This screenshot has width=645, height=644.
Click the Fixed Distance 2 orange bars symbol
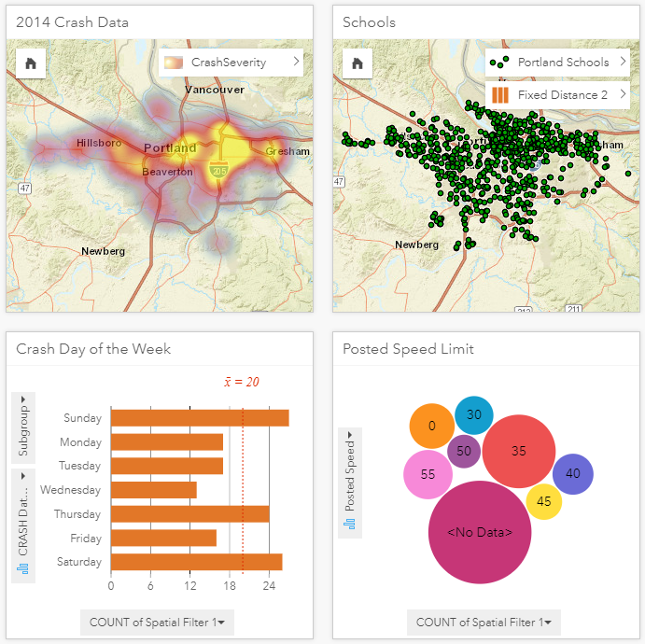tap(499, 95)
